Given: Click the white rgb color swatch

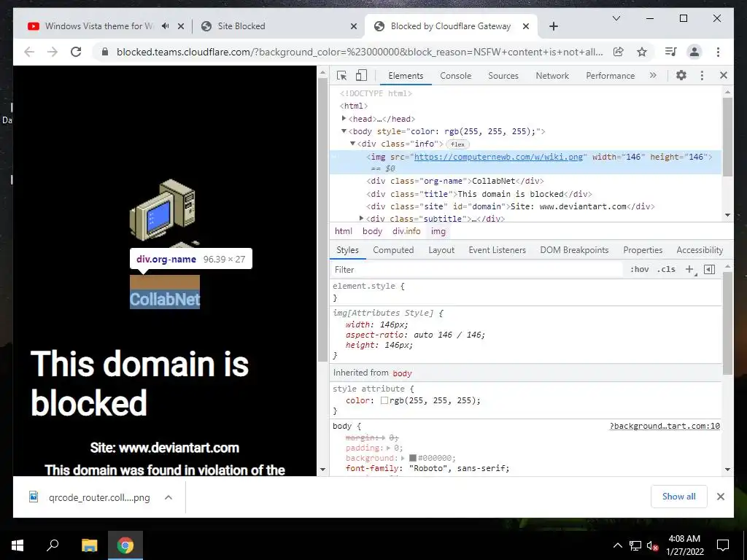Looking at the screenshot, I should pos(384,400).
